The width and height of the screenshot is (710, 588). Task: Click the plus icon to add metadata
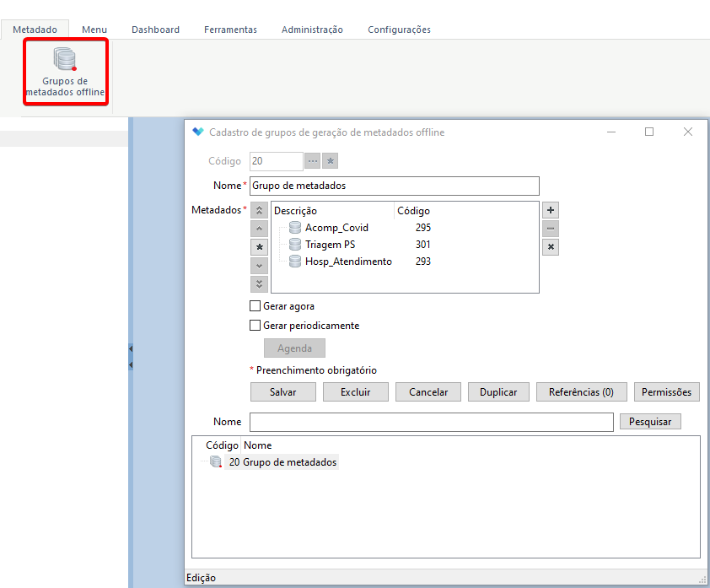click(550, 210)
